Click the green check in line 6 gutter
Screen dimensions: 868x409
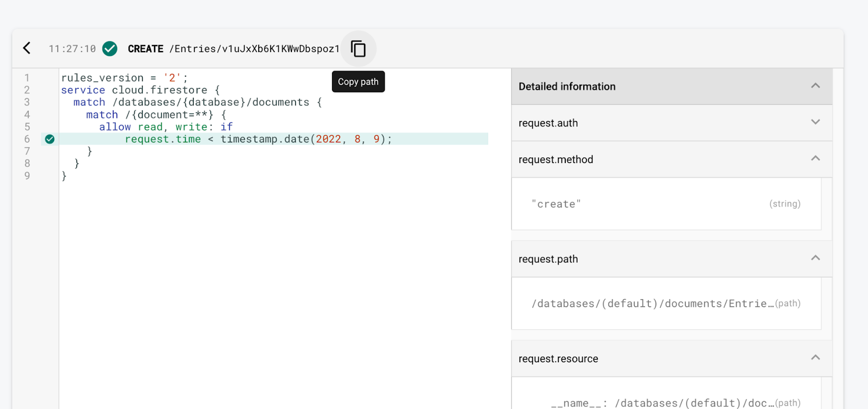point(50,139)
